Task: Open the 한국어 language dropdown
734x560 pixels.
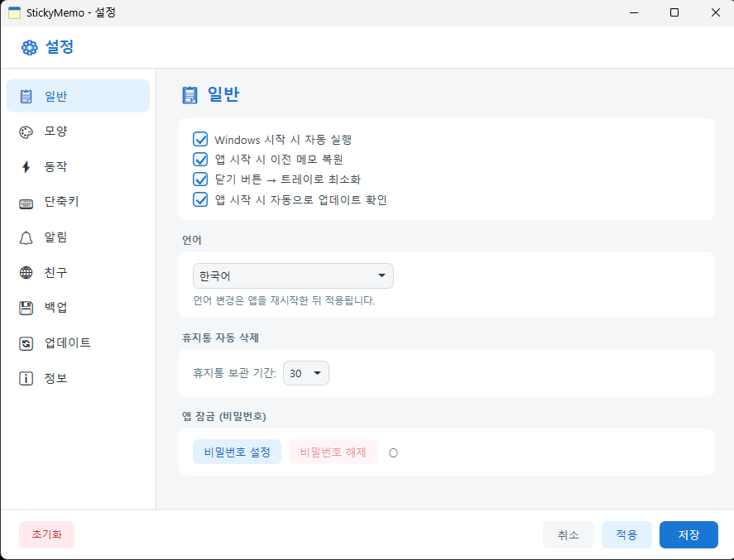Action: point(293,275)
